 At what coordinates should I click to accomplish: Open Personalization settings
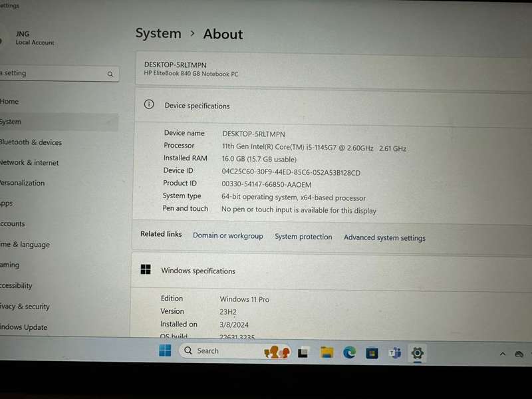(x=23, y=183)
